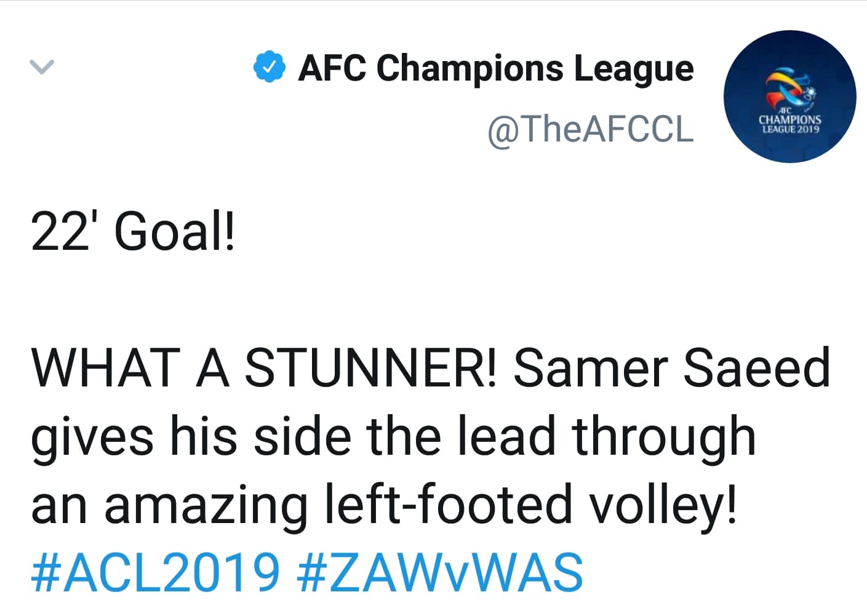Tap the word 'League' in the display name

click(x=634, y=69)
